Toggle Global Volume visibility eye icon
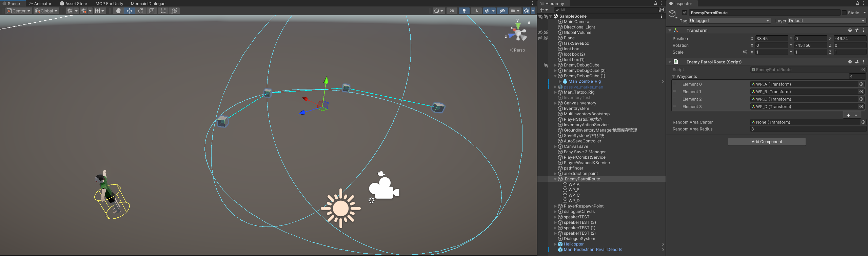868x256 pixels. pos(540,33)
